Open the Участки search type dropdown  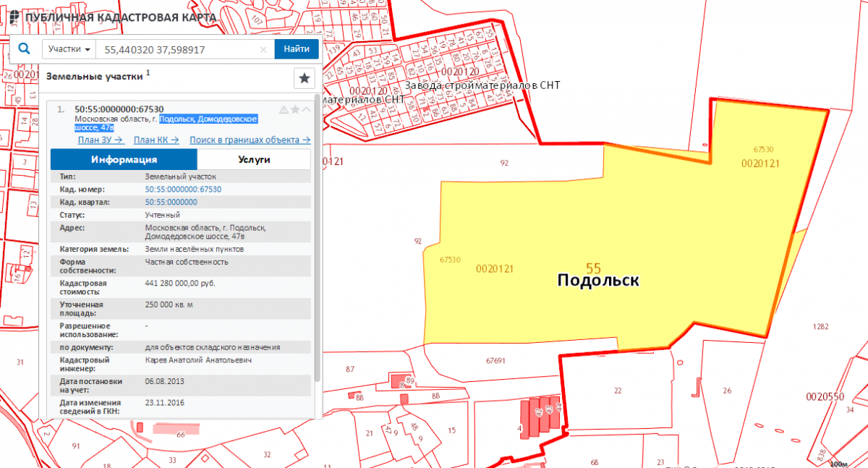[69, 50]
